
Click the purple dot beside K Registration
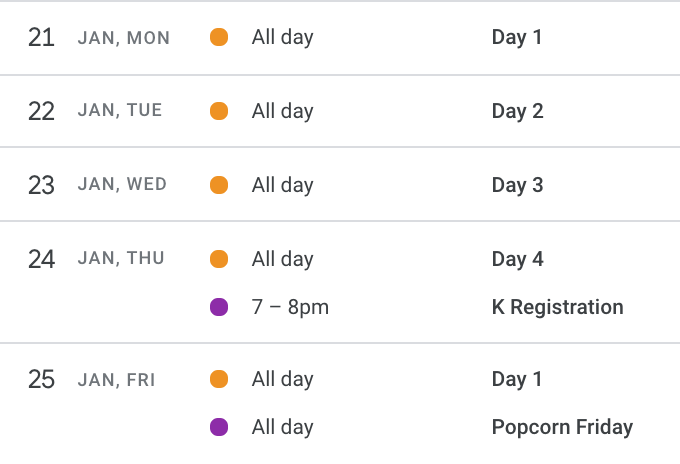click(219, 307)
